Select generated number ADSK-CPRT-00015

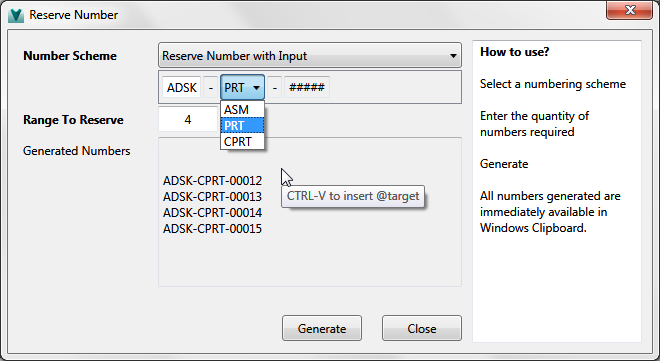[x=213, y=228]
